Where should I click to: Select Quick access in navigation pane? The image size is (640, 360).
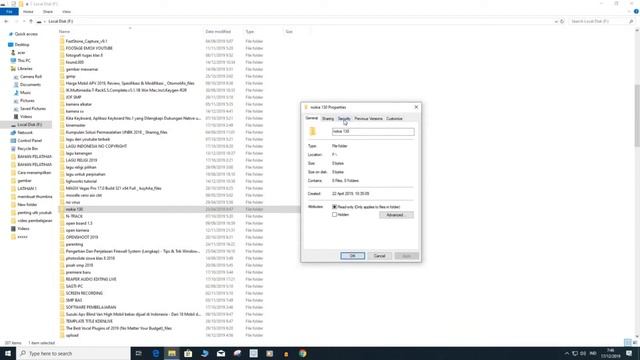click(26, 34)
